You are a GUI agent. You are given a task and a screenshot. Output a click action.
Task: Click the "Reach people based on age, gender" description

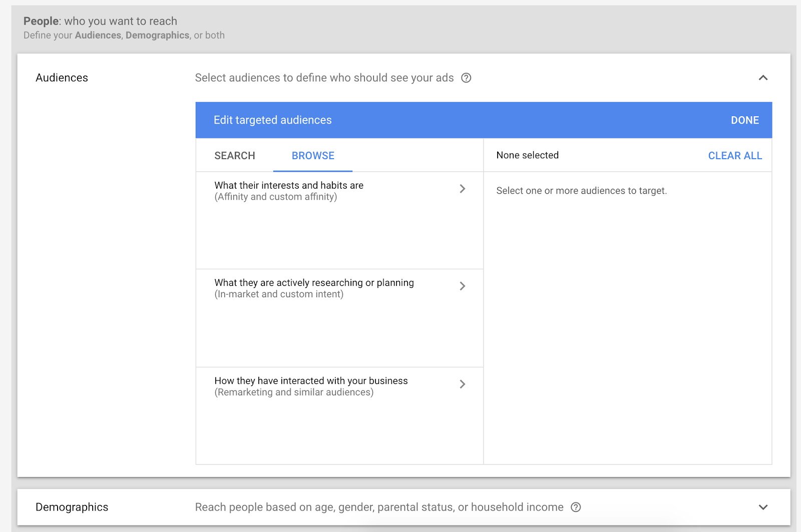(x=379, y=507)
